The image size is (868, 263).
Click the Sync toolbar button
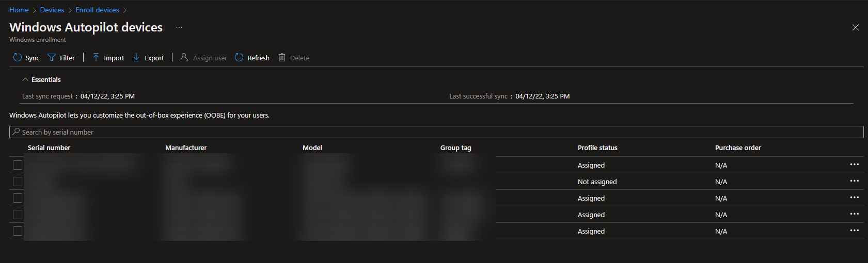point(26,58)
